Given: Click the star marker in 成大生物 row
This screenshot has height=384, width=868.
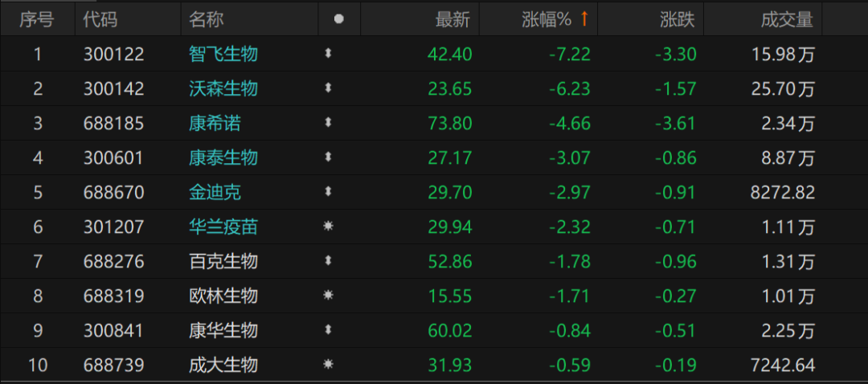Looking at the screenshot, I should (x=328, y=365).
